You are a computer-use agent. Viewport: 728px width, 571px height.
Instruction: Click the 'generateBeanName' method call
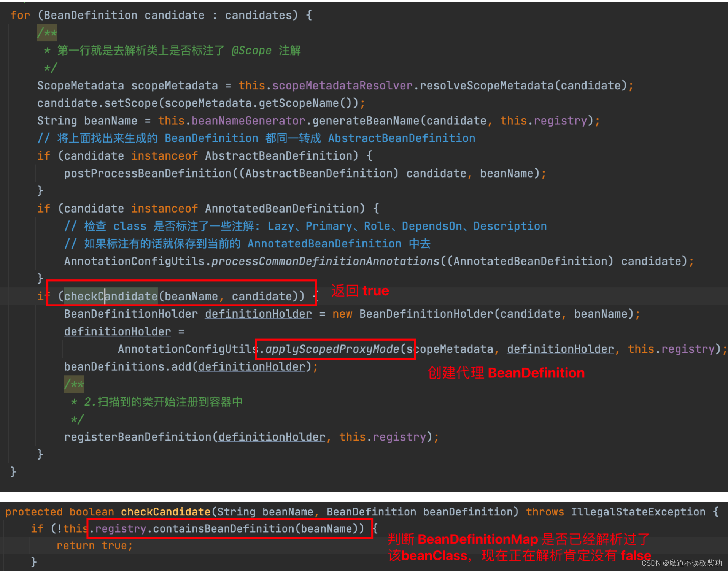[366, 121]
